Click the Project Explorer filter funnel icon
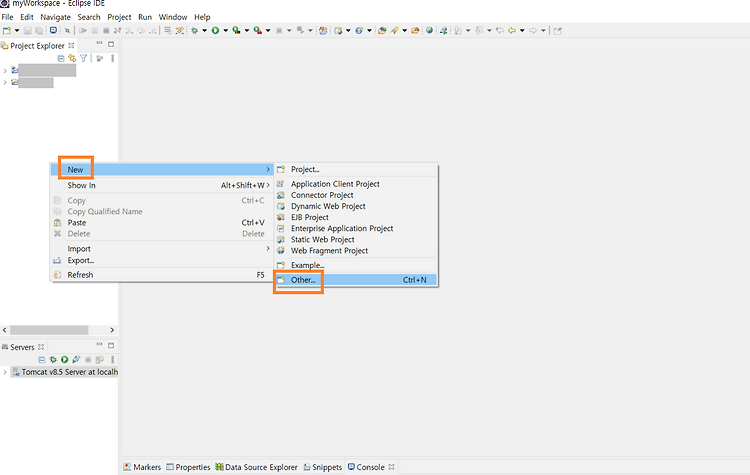750x475 pixels. 84,58
